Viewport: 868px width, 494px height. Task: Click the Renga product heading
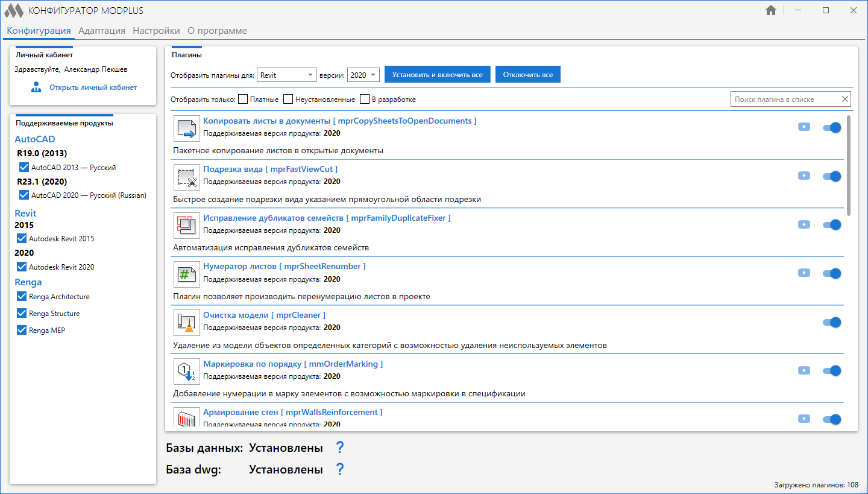28,282
